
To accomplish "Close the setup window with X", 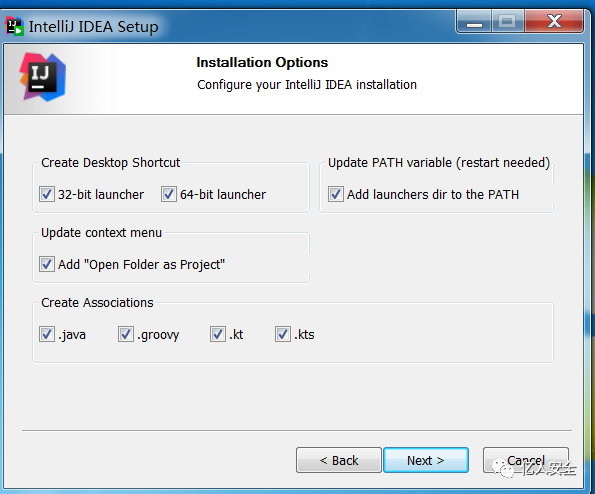I will pyautogui.click(x=554, y=21).
